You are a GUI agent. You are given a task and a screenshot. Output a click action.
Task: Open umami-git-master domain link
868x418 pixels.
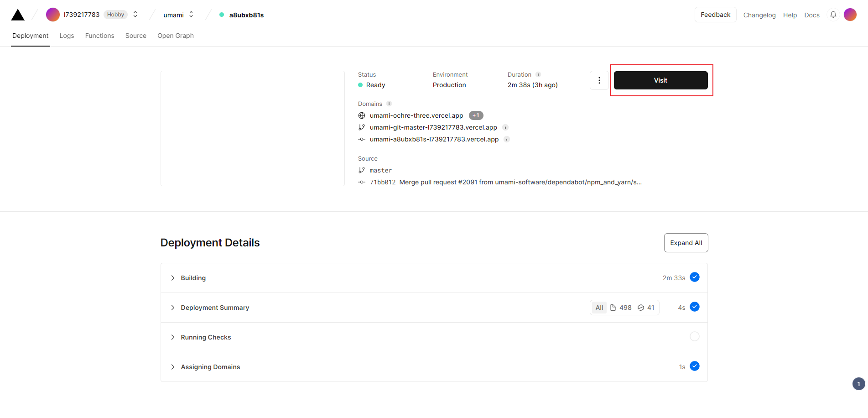433,127
